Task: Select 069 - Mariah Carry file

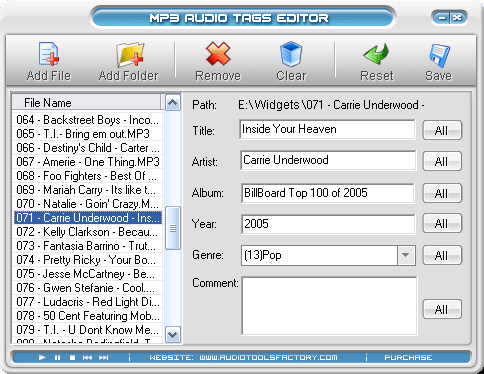Action: (x=88, y=190)
